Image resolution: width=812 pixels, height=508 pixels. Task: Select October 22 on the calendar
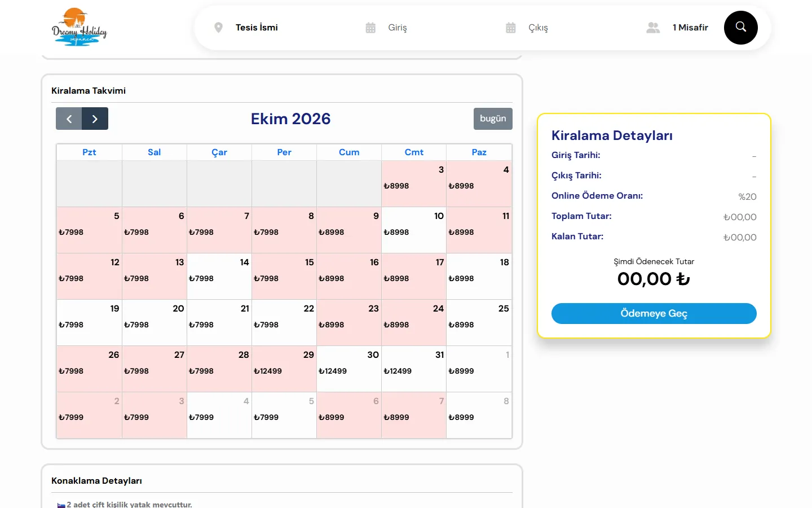284,323
